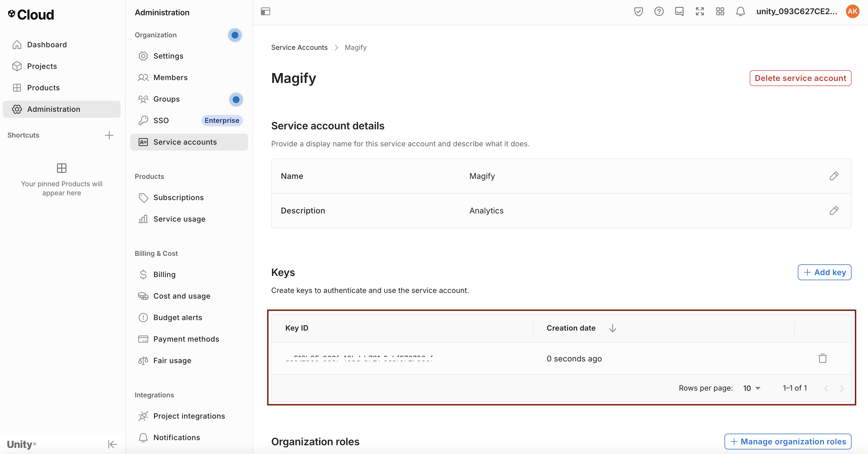The image size is (868, 454).
Task: Edit the Description with pencil icon
Action: [834, 211]
